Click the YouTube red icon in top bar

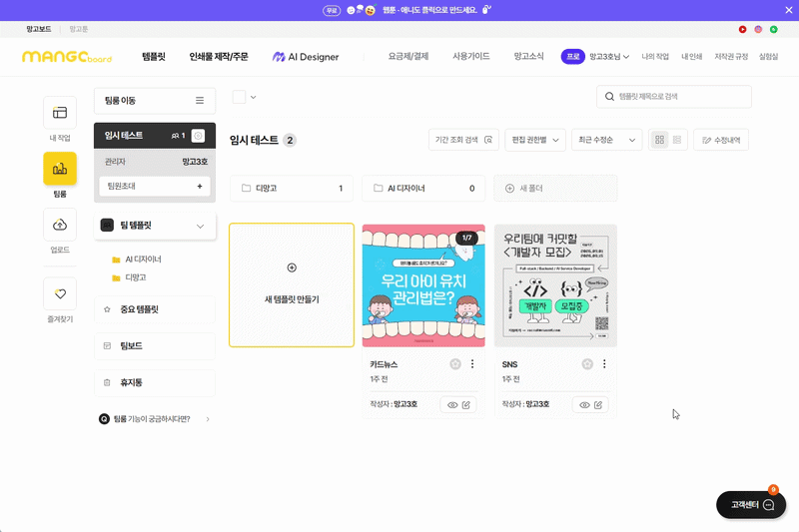(742, 30)
